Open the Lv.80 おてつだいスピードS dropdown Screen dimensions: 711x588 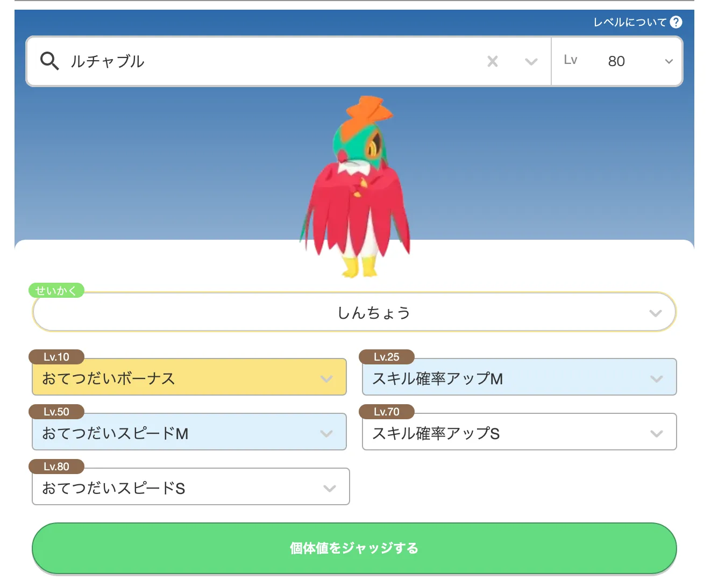pyautogui.click(x=191, y=487)
